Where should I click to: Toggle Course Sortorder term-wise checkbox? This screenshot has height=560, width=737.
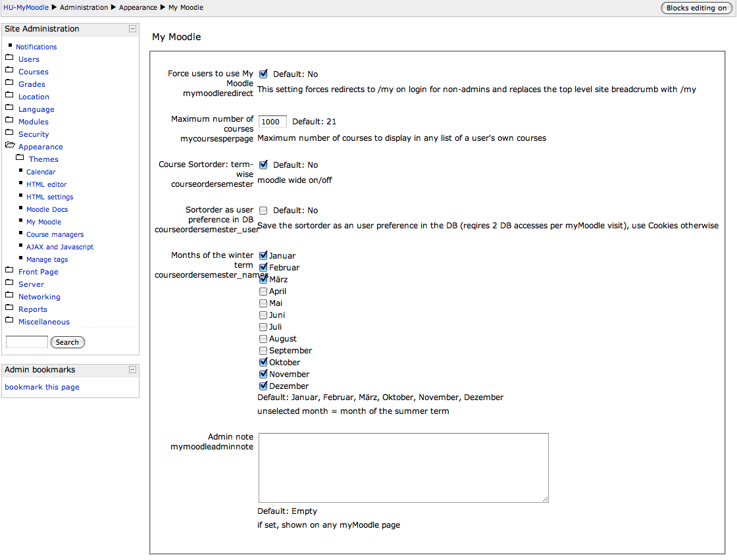[263, 165]
